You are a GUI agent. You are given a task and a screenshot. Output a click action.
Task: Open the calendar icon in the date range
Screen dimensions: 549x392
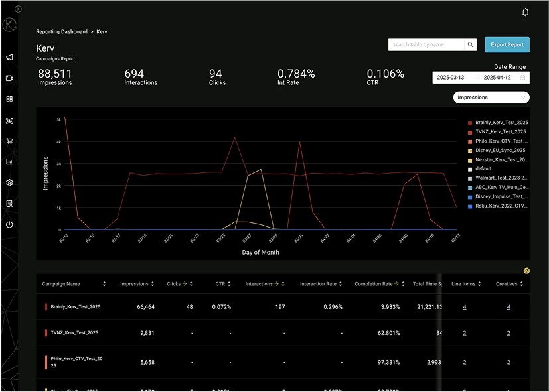[522, 78]
